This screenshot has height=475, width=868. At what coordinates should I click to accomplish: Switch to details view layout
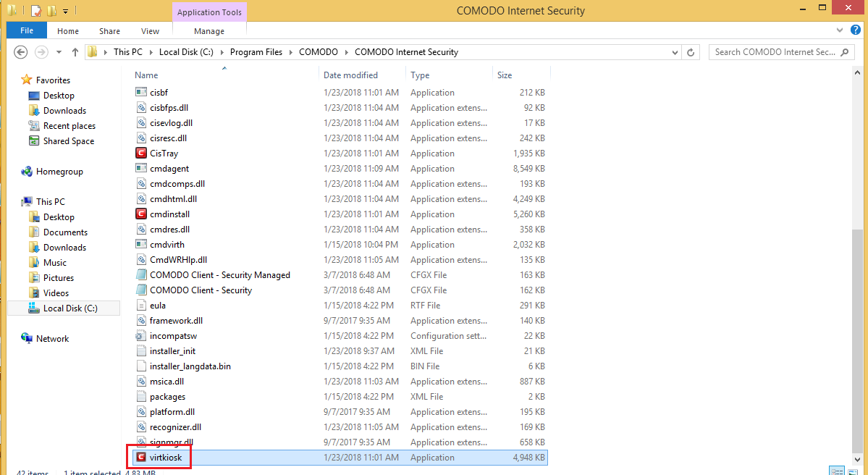836,471
